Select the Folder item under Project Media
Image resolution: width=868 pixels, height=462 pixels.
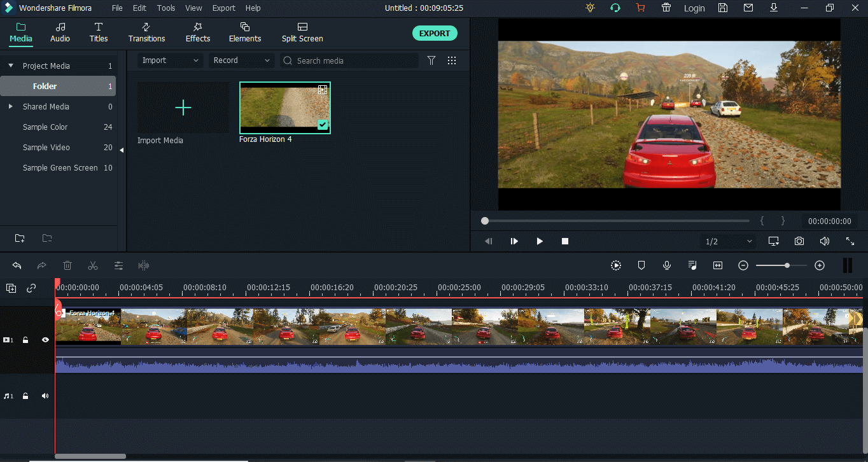pyautogui.click(x=58, y=87)
